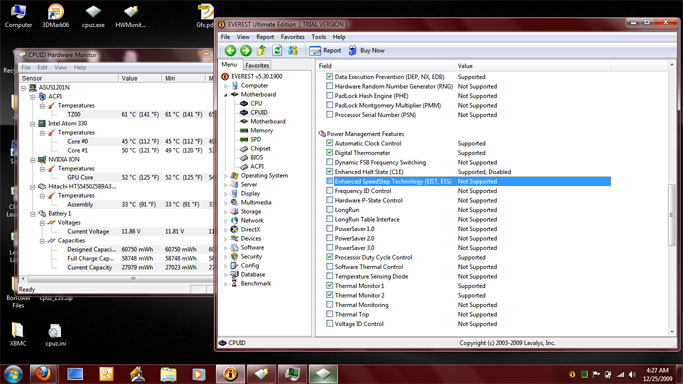The width and height of the screenshot is (683, 384).
Task: Expand the Benchmark tree node
Action: (226, 284)
